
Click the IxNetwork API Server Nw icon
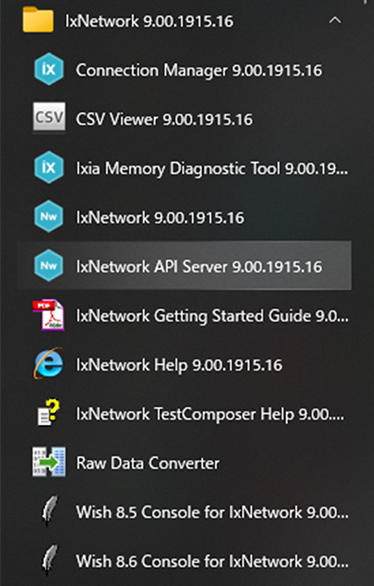pos(49,266)
